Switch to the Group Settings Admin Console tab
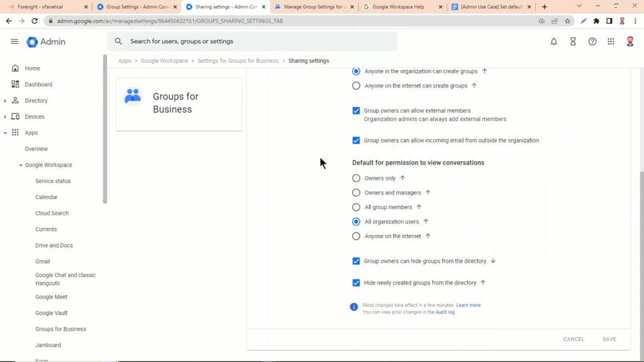Screen dimensions: 644x362 coord(136,6)
